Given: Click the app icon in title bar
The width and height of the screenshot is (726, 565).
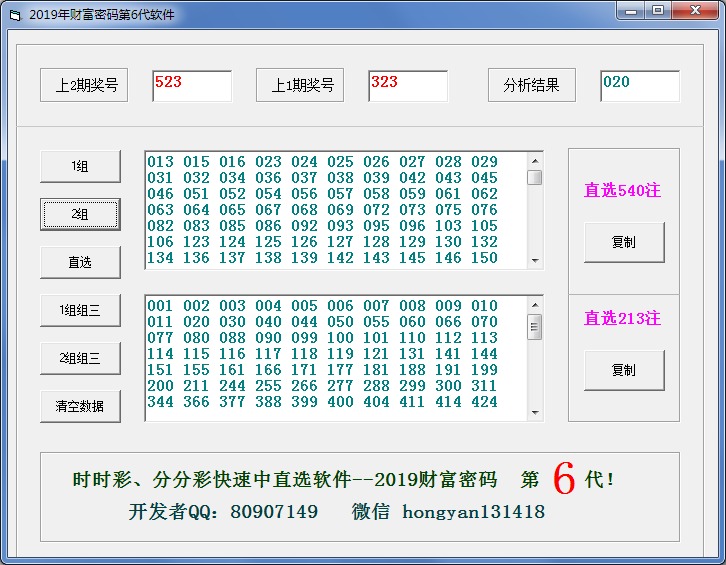Looking at the screenshot, I should point(14,15).
